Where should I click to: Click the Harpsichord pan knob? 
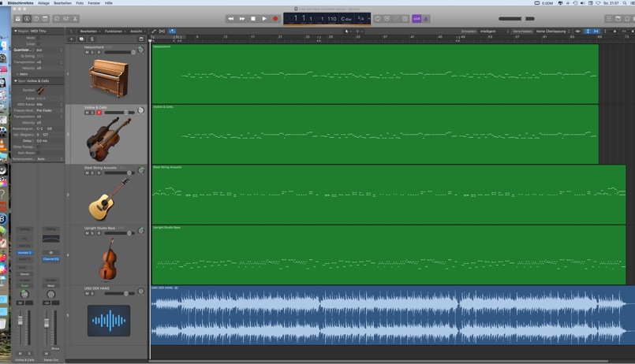[x=141, y=50]
